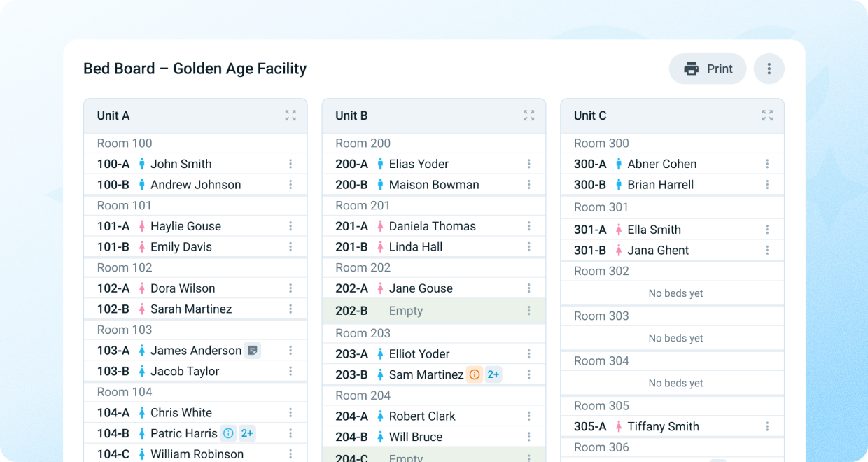
Task: Click the printer icon in the Print button
Action: click(691, 69)
